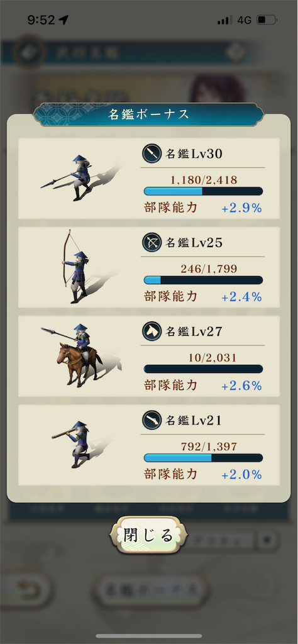Click the spear weapon icon beside 名鑑Lv30
The height and width of the screenshot is (644, 298).
point(152,153)
